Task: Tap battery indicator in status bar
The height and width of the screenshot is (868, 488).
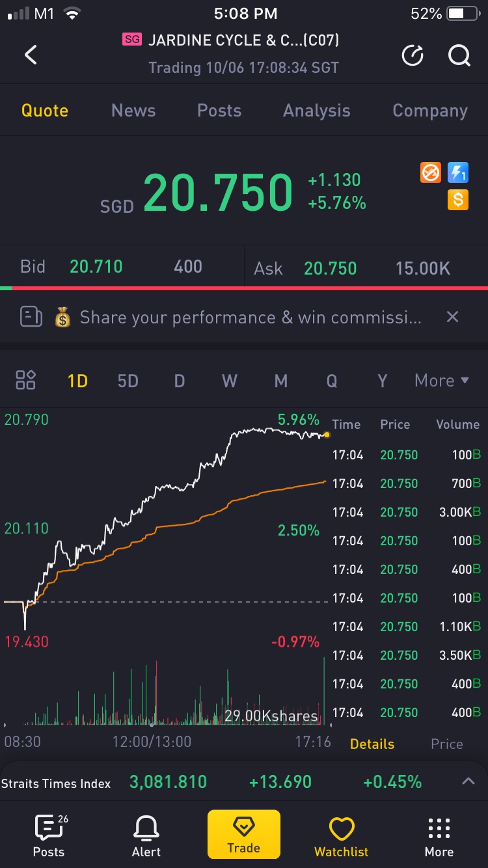Action: pyautogui.click(x=465, y=14)
